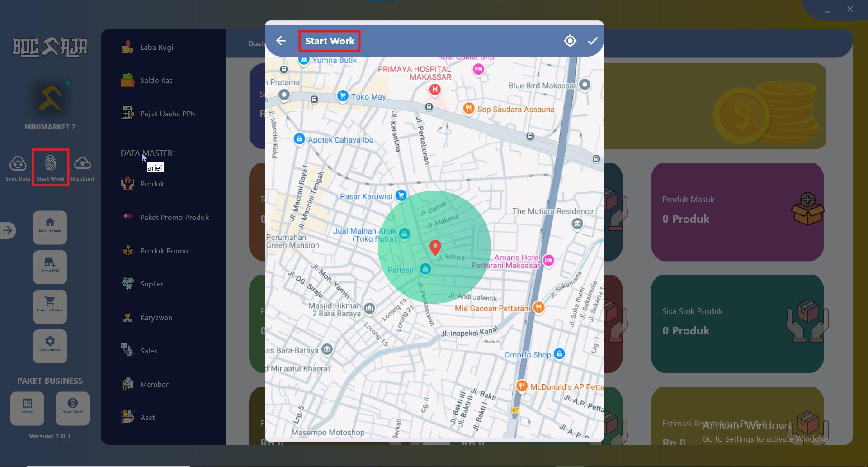Click the MINIMARKET 2 store logo
This screenshot has height=467, width=868.
pos(50,98)
